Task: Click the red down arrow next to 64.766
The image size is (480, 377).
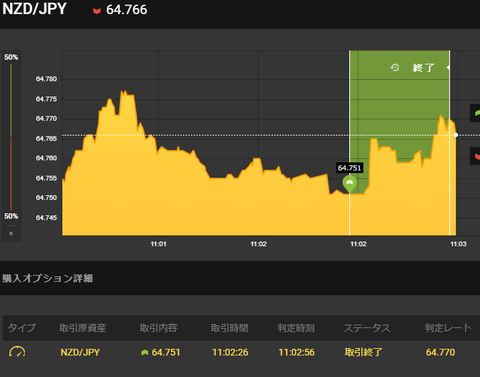Action: click(97, 11)
